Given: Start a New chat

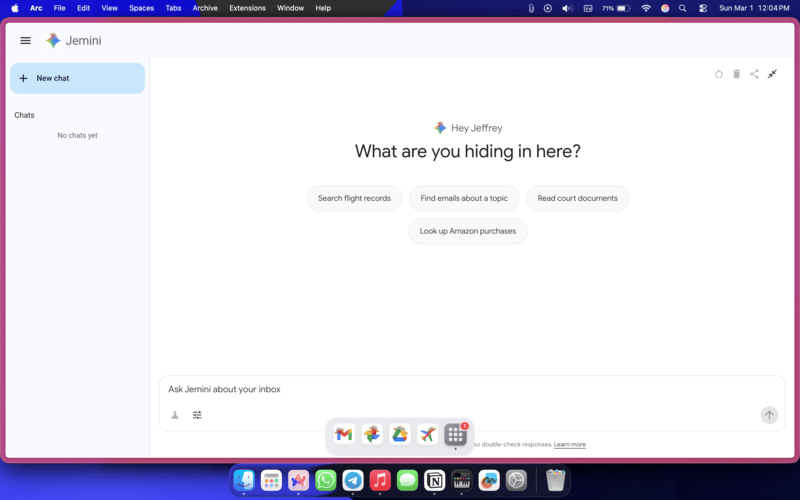Looking at the screenshot, I should click(x=78, y=78).
